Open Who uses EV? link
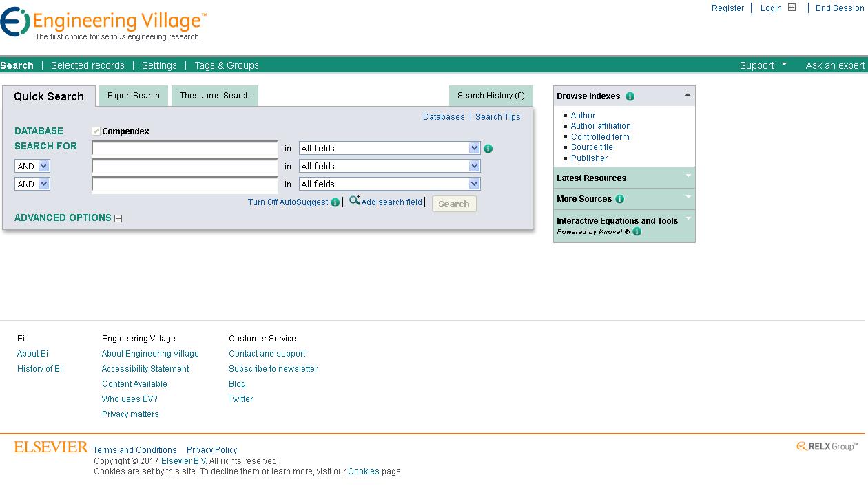The height and width of the screenshot is (488, 868). pyautogui.click(x=130, y=399)
